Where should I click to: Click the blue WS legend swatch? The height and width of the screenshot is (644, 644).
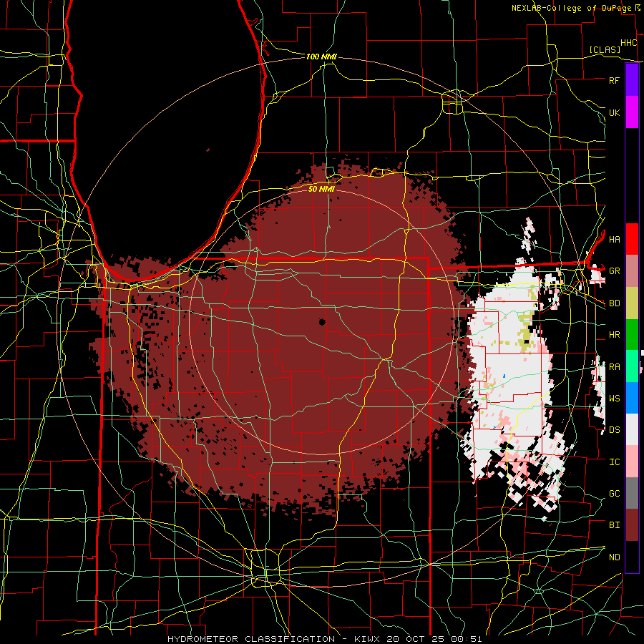(x=632, y=398)
